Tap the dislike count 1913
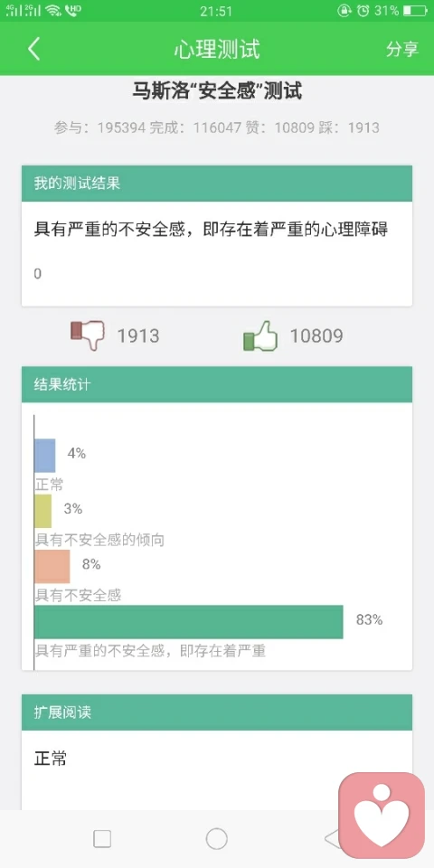This screenshot has height=868, width=434. (x=137, y=335)
